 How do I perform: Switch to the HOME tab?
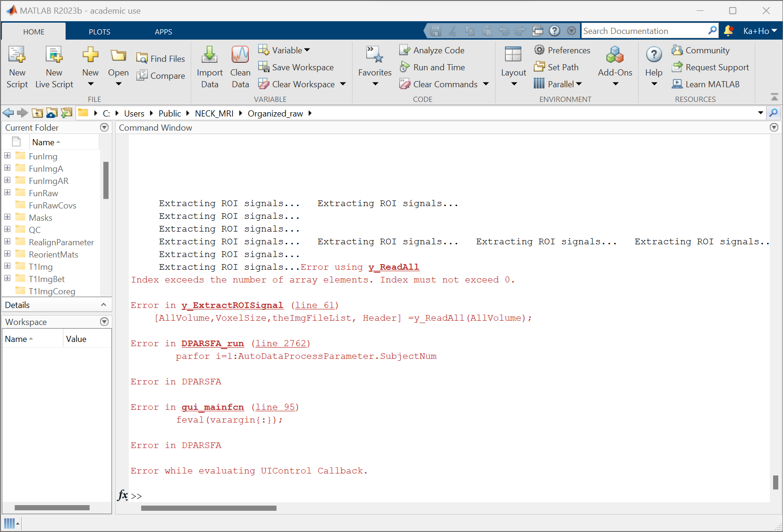tap(34, 32)
